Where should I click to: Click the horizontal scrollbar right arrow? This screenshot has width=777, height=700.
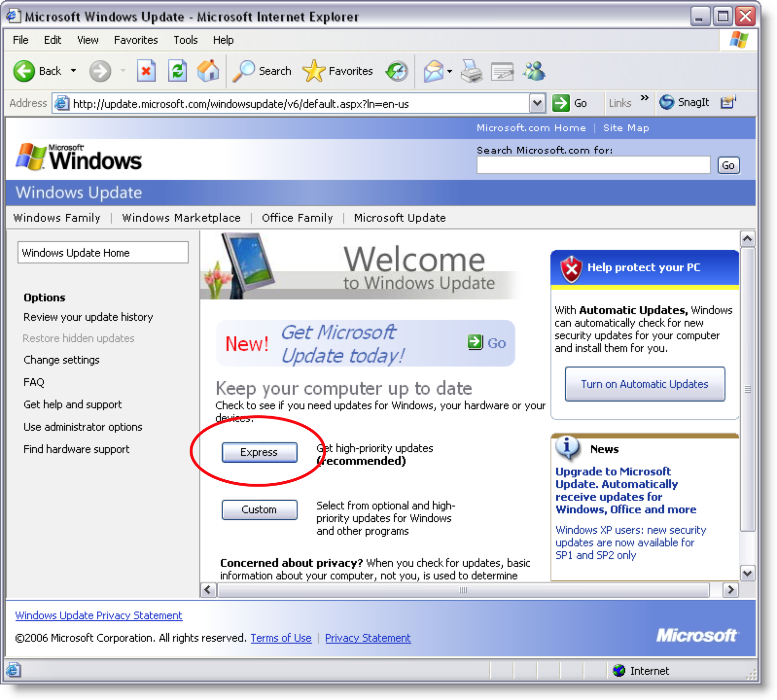pyautogui.click(x=730, y=590)
